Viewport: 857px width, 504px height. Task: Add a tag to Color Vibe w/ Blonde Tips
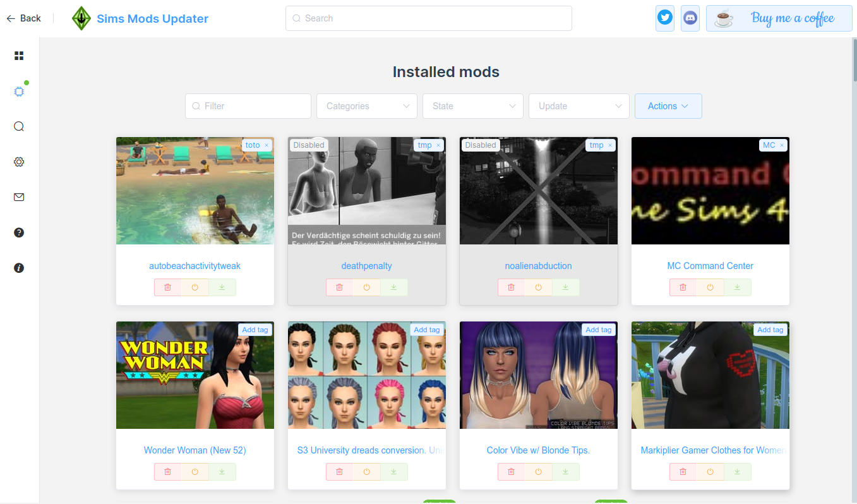[599, 330]
